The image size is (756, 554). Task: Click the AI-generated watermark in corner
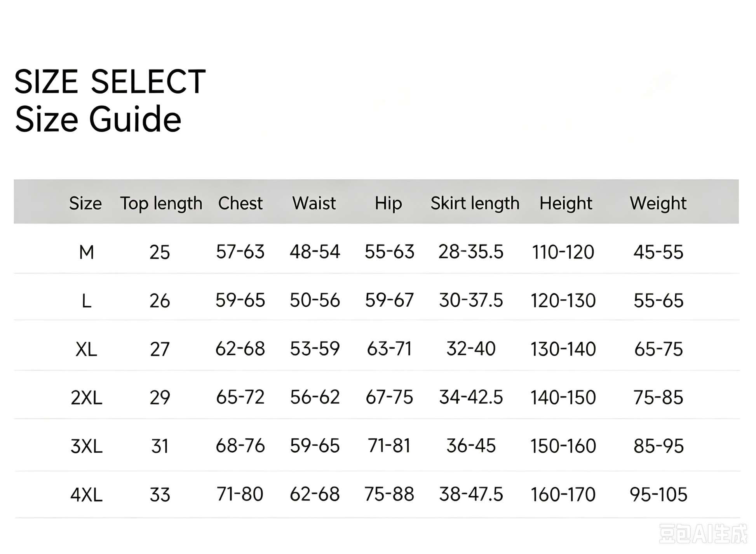pyautogui.click(x=703, y=534)
